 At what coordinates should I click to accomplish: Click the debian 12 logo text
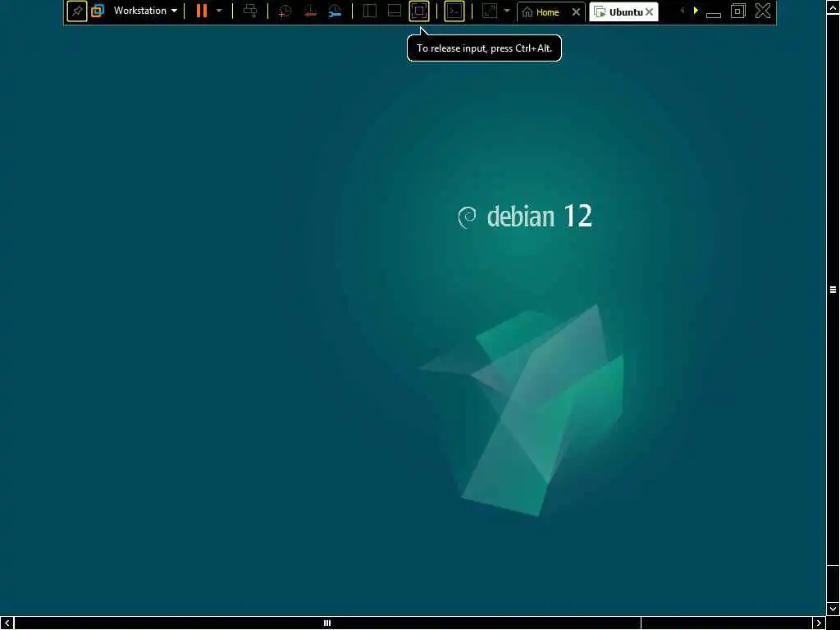[525, 217]
